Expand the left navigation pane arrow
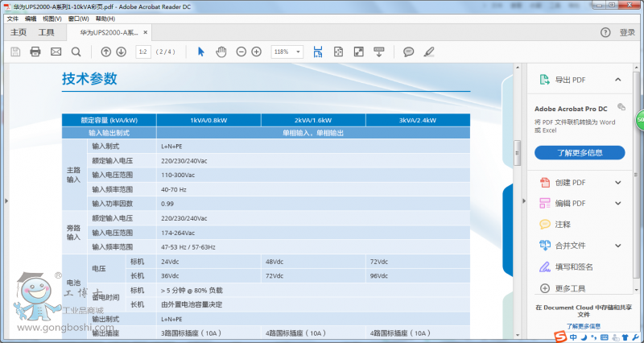This screenshot has height=343, width=644. pos(6,200)
